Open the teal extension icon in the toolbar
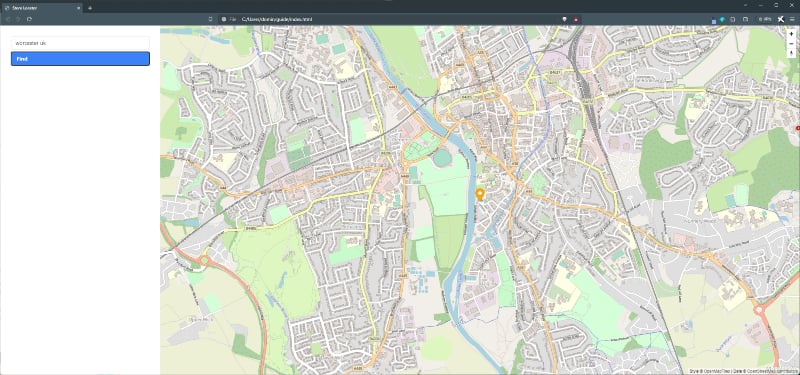Screen dimensions: 800x375 click(x=722, y=19)
